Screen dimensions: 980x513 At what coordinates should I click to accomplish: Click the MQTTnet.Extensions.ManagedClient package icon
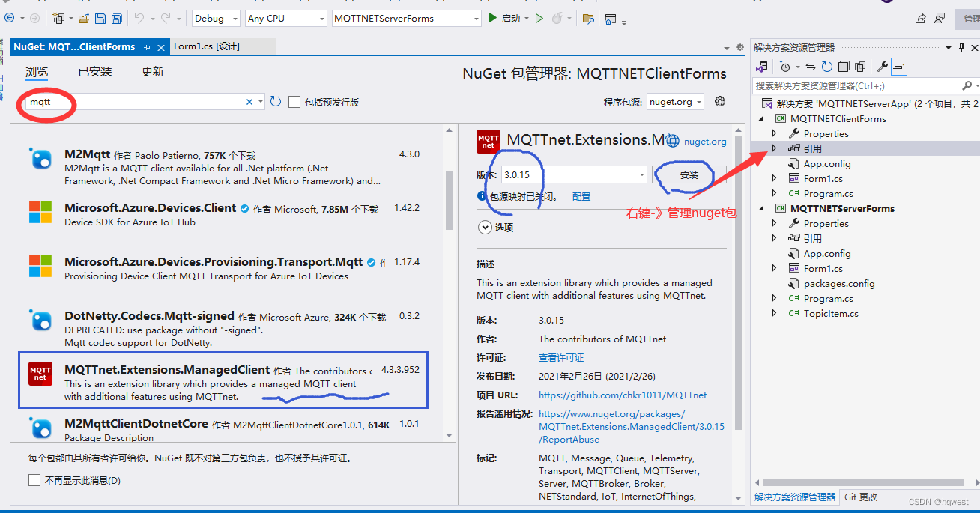(40, 373)
